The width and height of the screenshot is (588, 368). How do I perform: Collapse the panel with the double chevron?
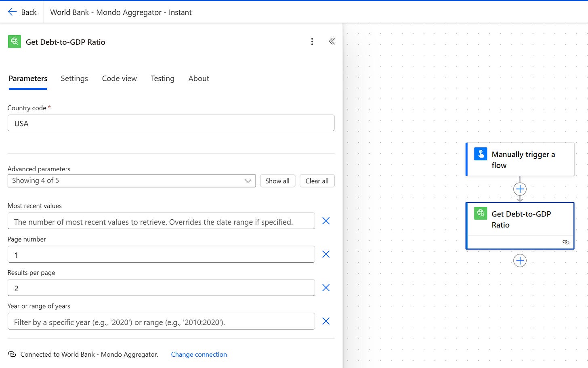(332, 41)
